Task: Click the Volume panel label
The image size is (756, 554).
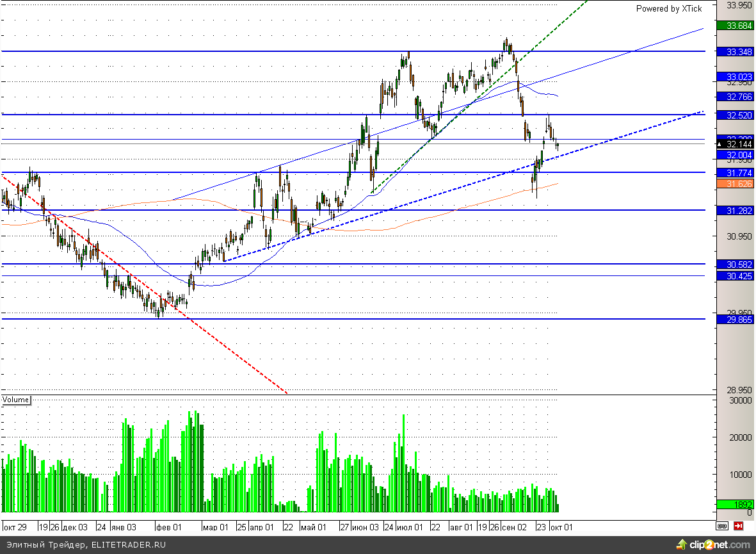Action: [16, 400]
